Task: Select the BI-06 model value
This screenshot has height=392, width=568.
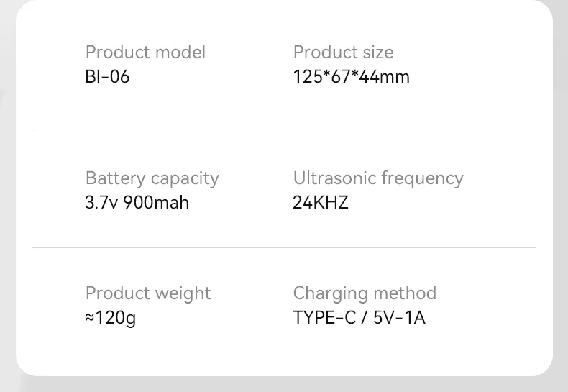Action: coord(107,76)
